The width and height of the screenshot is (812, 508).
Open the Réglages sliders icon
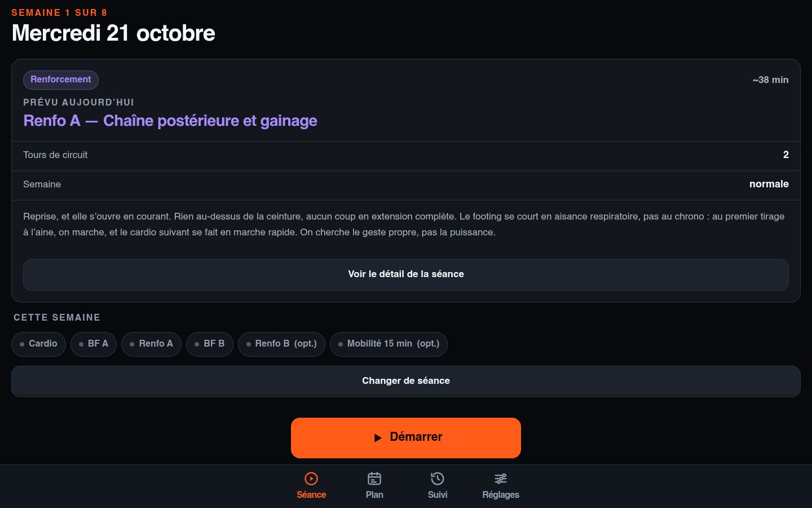point(501,479)
